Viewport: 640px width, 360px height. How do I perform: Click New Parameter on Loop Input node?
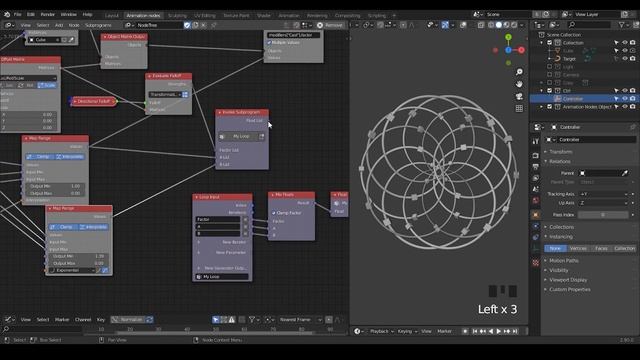(231, 253)
